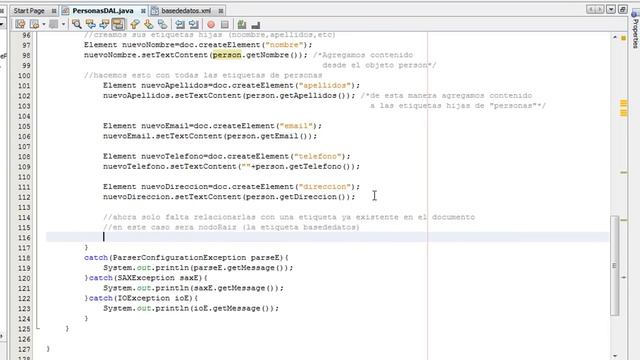The height and width of the screenshot is (360, 640).
Task: Click yellow warning square atop error stripe
Action: (x=623, y=38)
